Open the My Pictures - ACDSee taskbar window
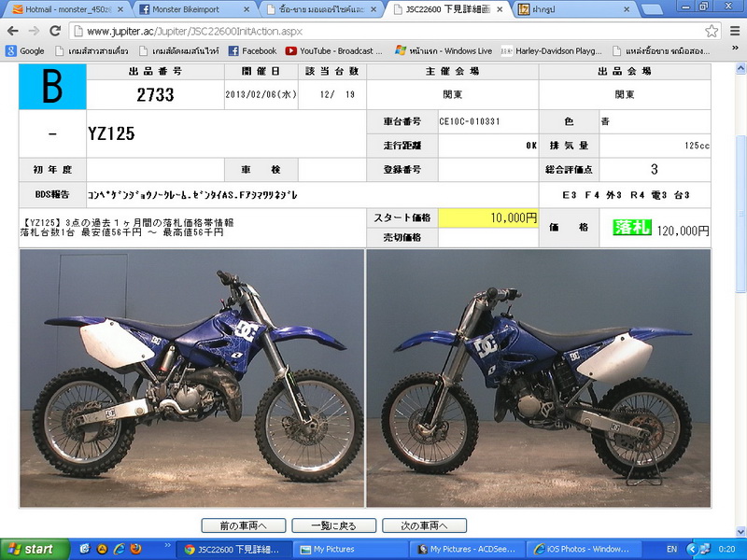The width and height of the screenshot is (747, 560). coord(467,549)
